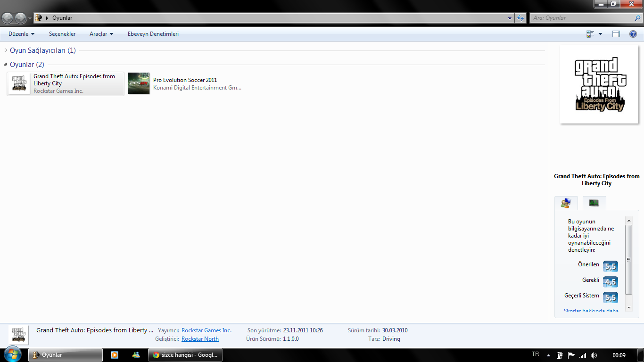The image size is (644, 362).
Task: Select the Oyunlar (2) header text
Action: (27, 65)
